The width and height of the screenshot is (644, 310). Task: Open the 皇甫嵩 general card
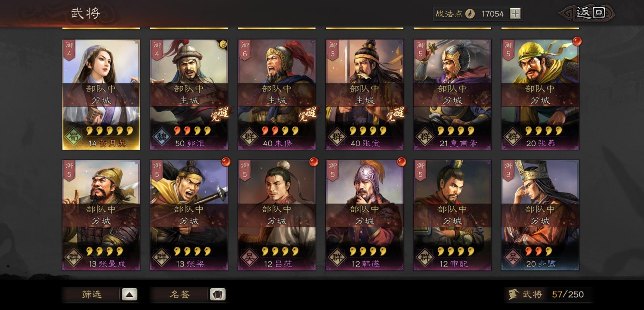point(452,95)
